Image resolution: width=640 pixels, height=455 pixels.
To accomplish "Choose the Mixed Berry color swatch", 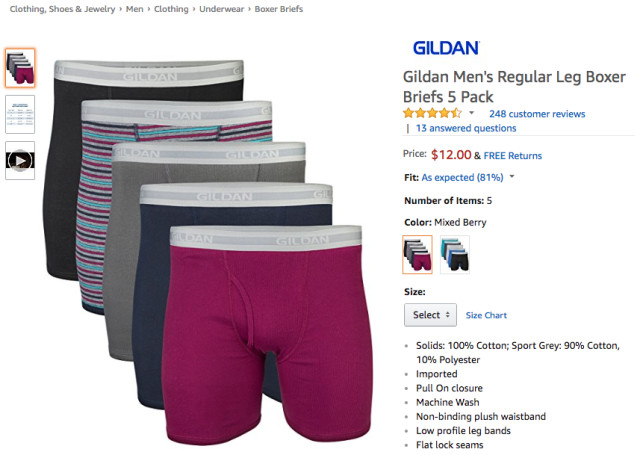I will (x=417, y=254).
